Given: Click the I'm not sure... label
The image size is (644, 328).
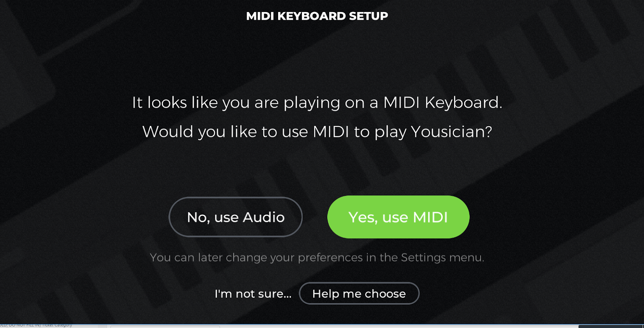Looking at the screenshot, I should (253, 294).
